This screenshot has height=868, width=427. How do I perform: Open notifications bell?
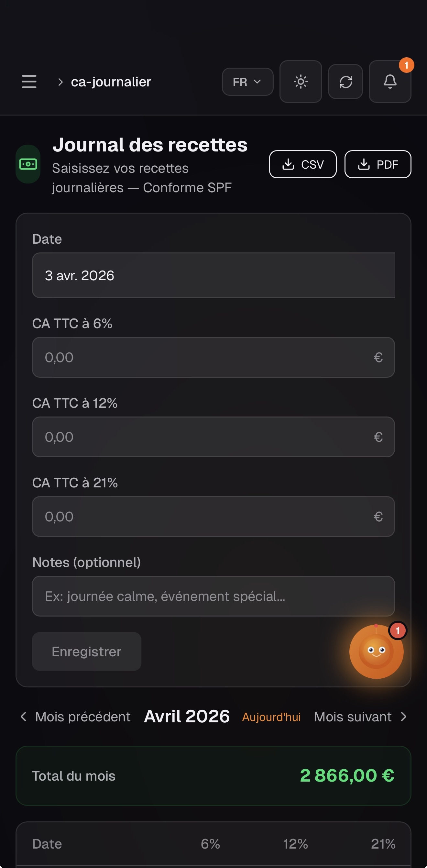coord(389,82)
